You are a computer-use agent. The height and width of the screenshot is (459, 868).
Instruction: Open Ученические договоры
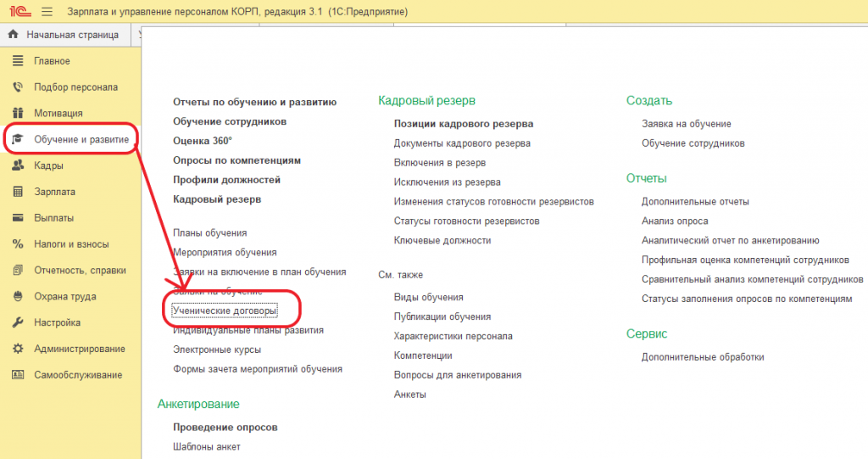pyautogui.click(x=224, y=311)
